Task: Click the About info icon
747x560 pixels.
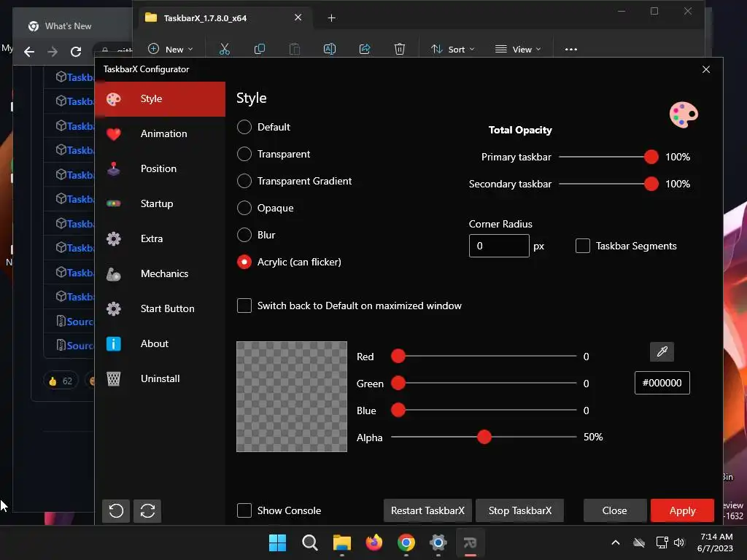Action: [x=113, y=344]
